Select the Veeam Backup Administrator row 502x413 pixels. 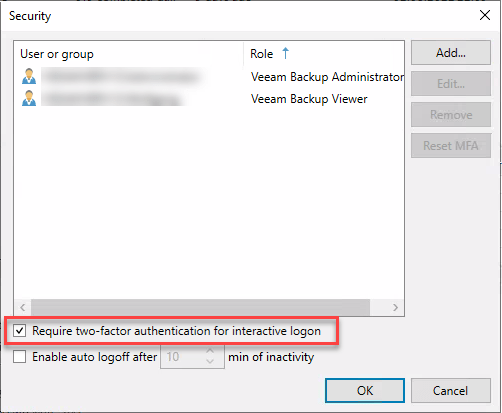tap(209, 77)
